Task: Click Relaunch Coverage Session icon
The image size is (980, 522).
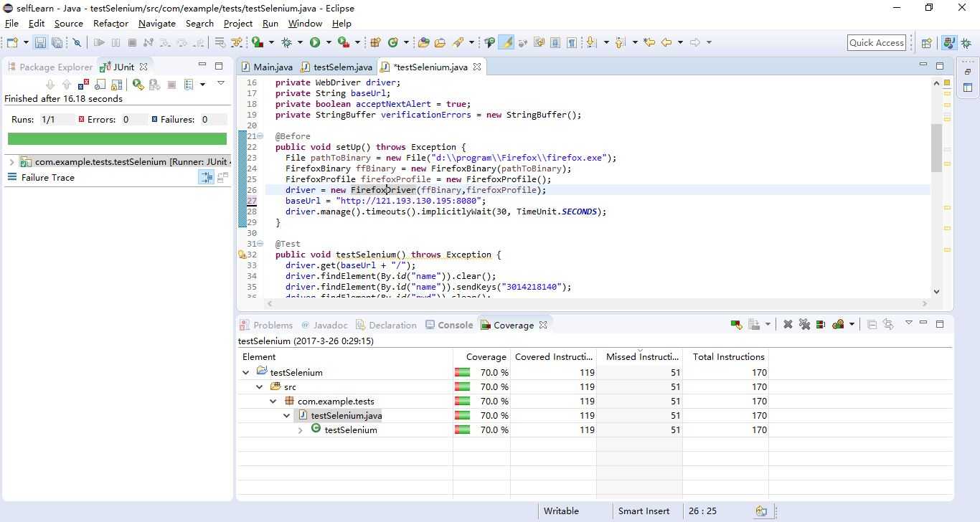Action: [736, 324]
